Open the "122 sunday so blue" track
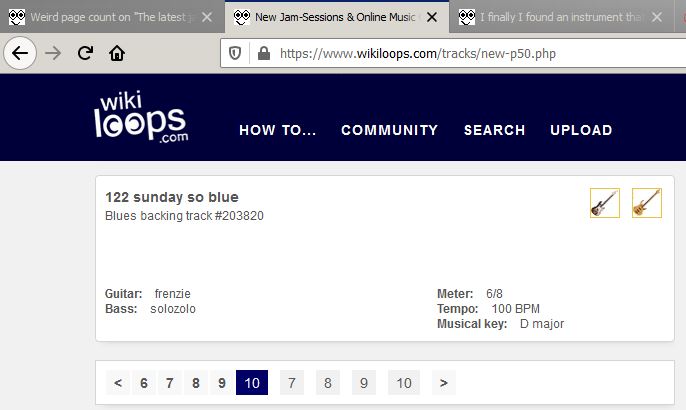The image size is (686, 410). [171, 197]
